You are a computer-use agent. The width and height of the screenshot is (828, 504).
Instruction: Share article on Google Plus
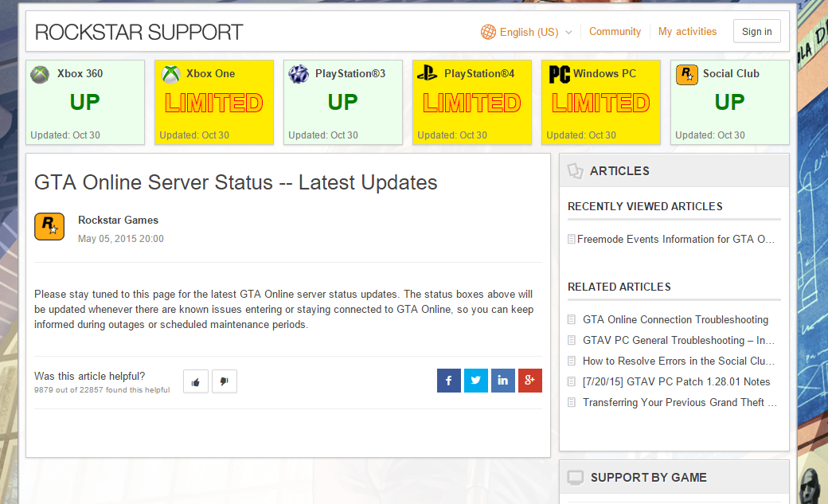pyautogui.click(x=530, y=381)
